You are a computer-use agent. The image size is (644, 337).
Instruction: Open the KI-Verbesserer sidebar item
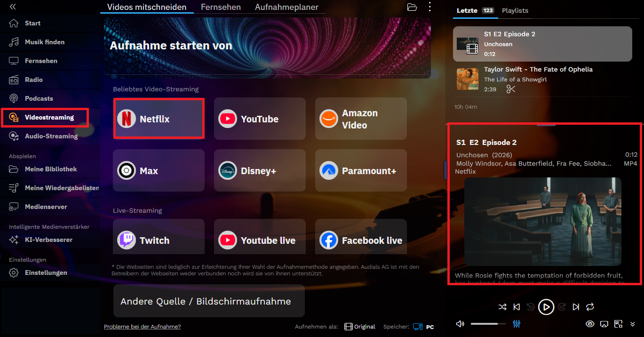tap(49, 240)
